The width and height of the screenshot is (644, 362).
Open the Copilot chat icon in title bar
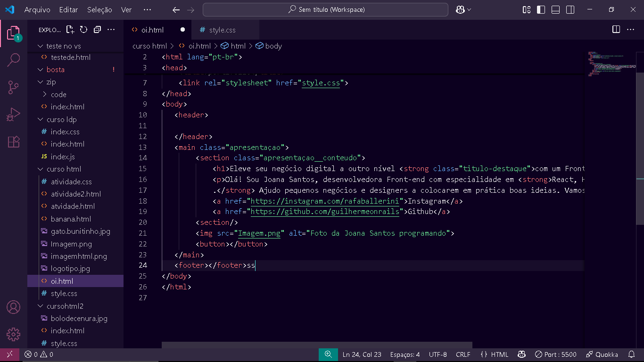(x=460, y=9)
